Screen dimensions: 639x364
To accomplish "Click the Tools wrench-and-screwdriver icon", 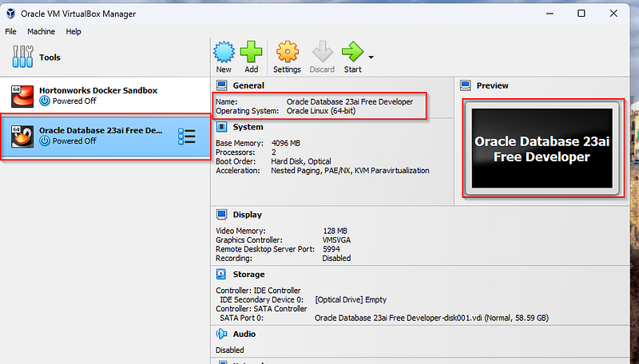I will 23,57.
